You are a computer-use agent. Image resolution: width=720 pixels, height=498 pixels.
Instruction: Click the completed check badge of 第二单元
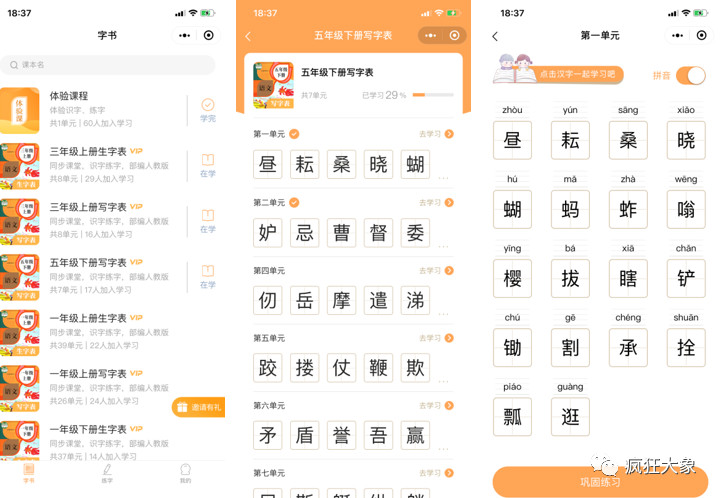coord(294,202)
